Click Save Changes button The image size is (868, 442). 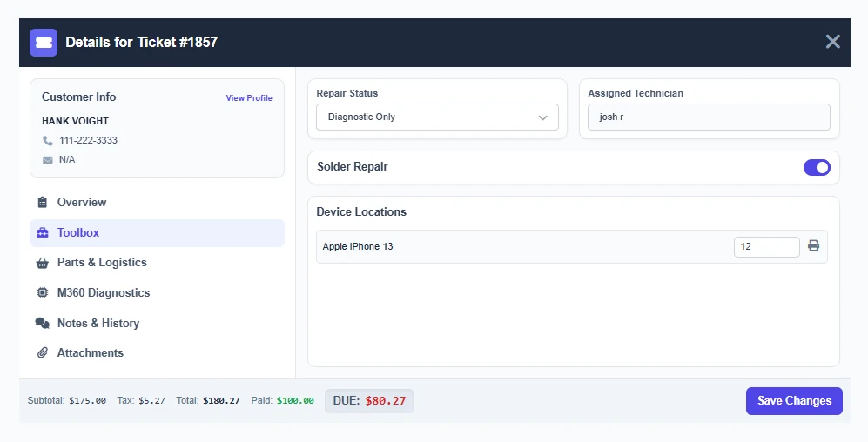(794, 401)
